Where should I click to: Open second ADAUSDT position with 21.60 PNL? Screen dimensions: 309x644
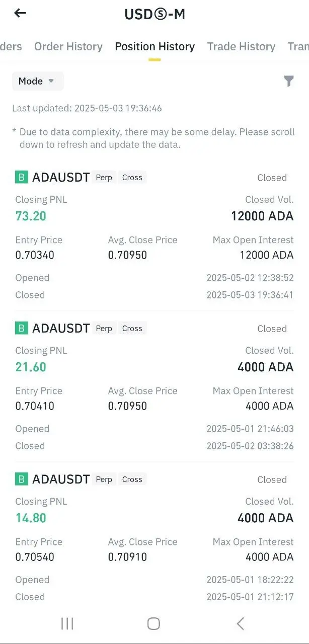pos(154,386)
